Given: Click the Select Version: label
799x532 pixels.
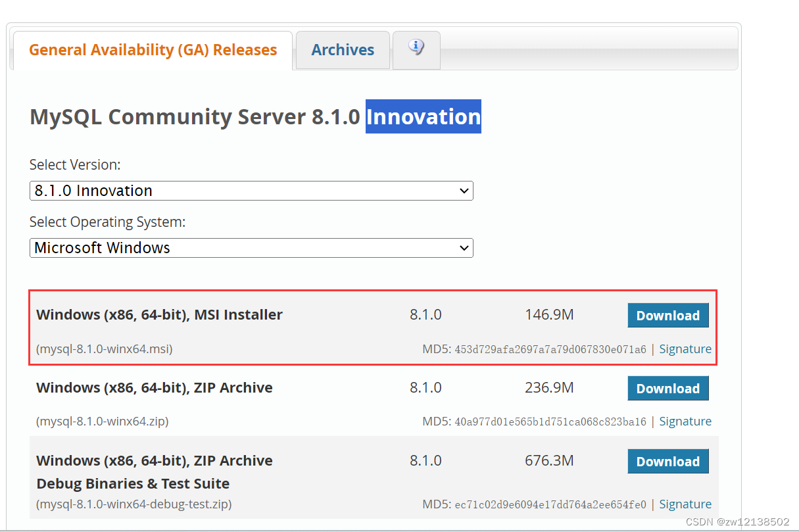Looking at the screenshot, I should point(75,165).
